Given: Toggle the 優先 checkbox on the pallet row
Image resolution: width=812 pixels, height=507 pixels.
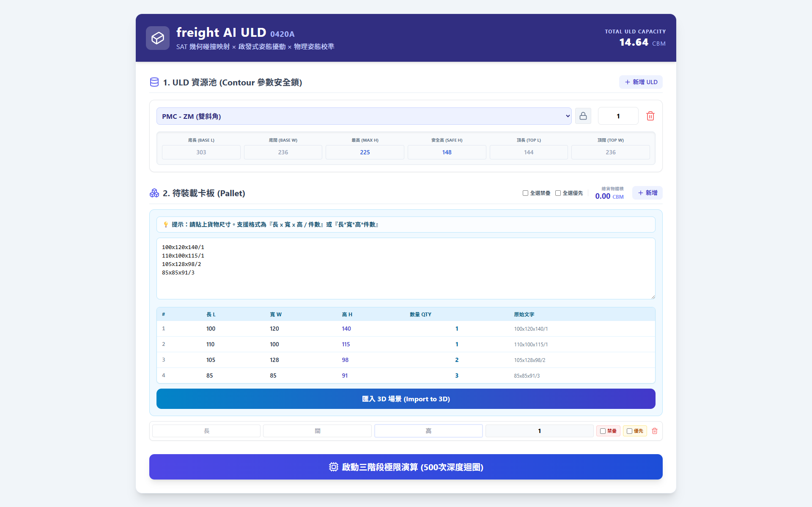Looking at the screenshot, I should click(629, 431).
